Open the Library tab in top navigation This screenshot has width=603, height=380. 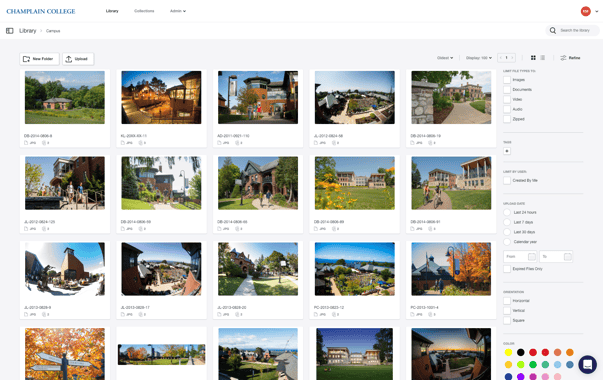click(x=112, y=11)
